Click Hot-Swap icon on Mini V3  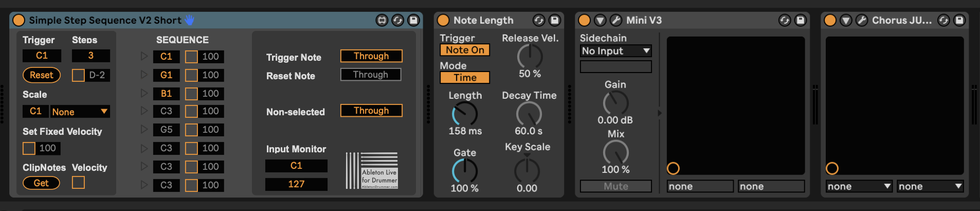(x=784, y=20)
